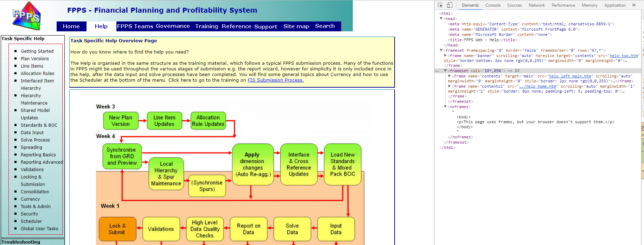Screen dimensions: 644x245
Task: Show more DevTools tabs via the chevron
Action: [634, 5]
